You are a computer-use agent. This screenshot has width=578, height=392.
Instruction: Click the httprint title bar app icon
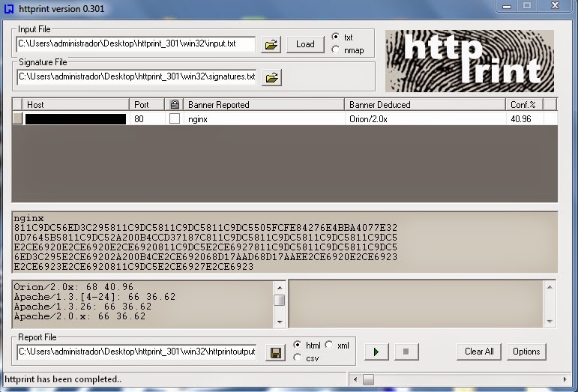pyautogui.click(x=9, y=7)
